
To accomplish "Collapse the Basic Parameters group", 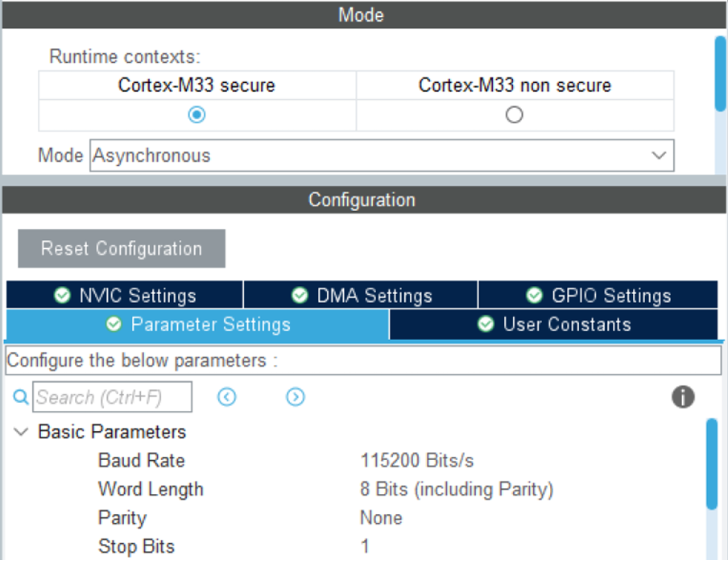I will coord(21,432).
